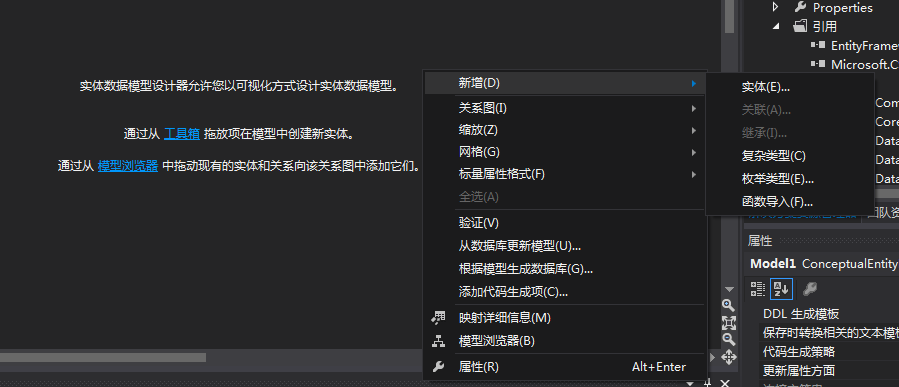The image size is (899, 387).
Task: Collapse the 引用 references folder
Action: (x=776, y=26)
